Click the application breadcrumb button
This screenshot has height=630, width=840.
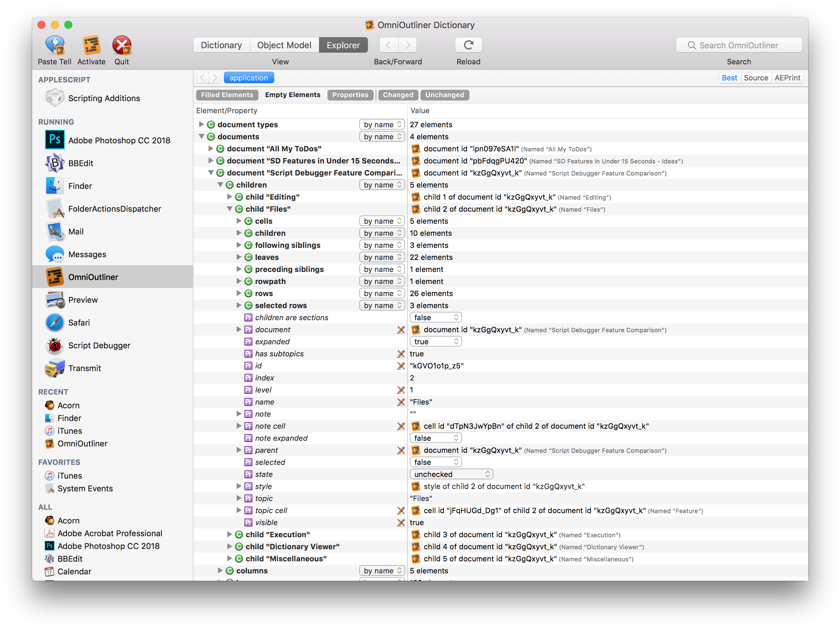click(249, 77)
